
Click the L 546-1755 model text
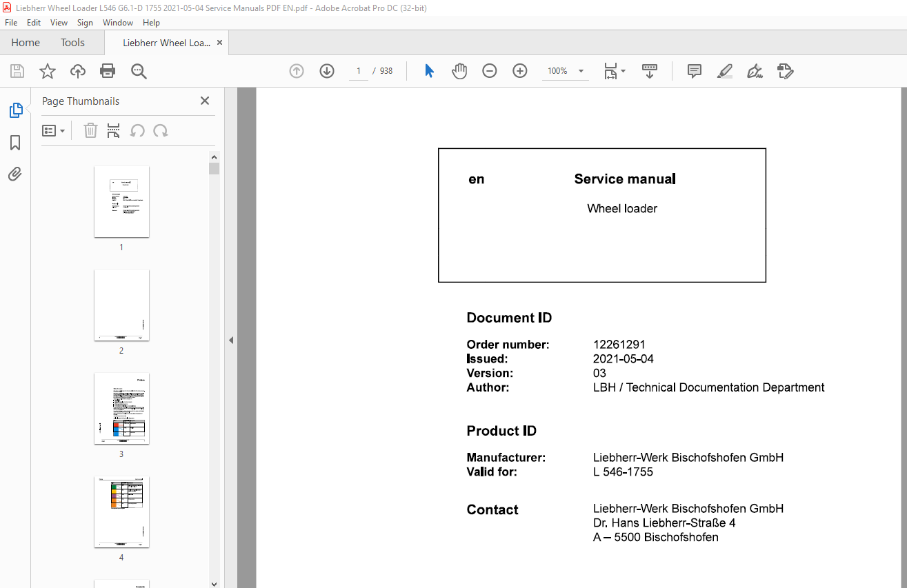[x=623, y=472]
